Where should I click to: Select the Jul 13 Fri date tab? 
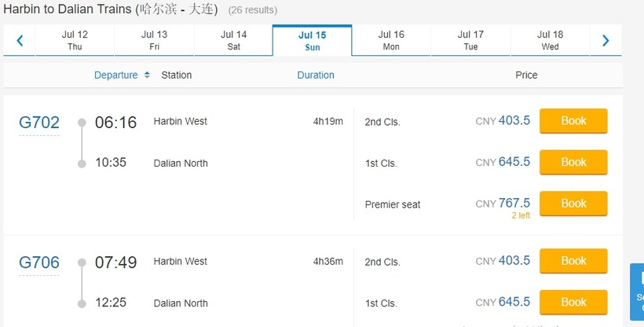pyautogui.click(x=154, y=41)
